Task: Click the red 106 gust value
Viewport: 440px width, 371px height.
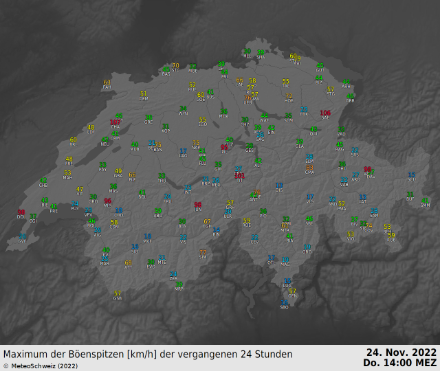Action: pyautogui.click(x=325, y=113)
